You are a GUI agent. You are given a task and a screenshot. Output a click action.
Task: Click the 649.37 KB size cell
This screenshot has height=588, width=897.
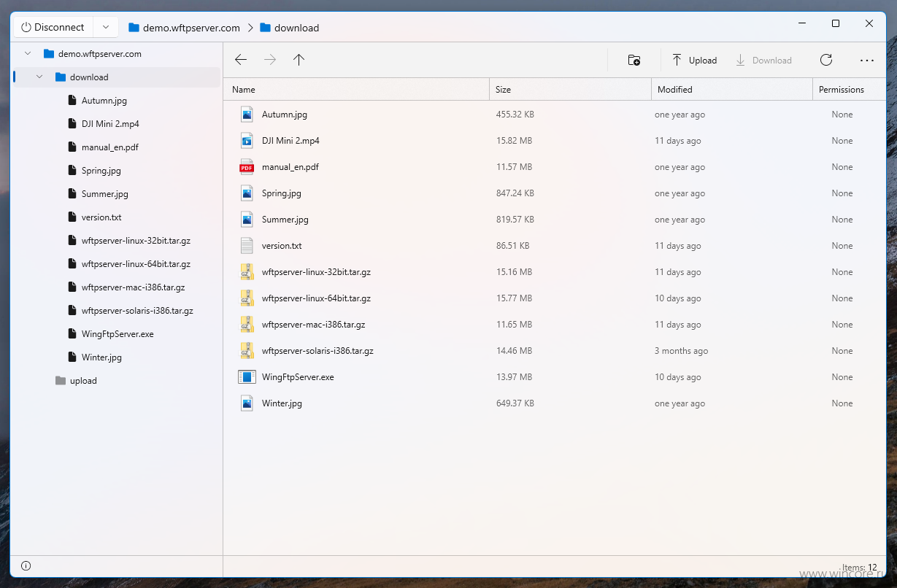click(x=515, y=403)
